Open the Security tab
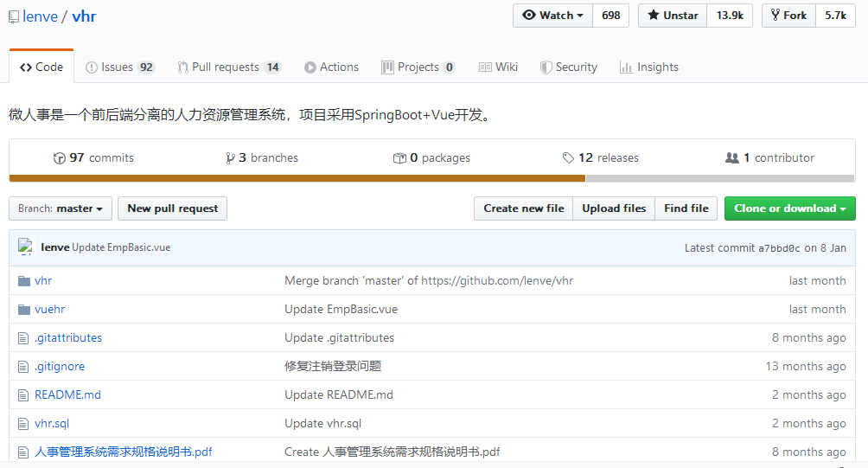 click(569, 67)
